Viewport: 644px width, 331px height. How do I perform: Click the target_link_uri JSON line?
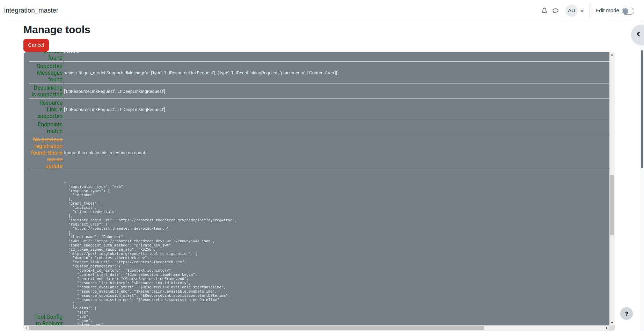click(130, 262)
